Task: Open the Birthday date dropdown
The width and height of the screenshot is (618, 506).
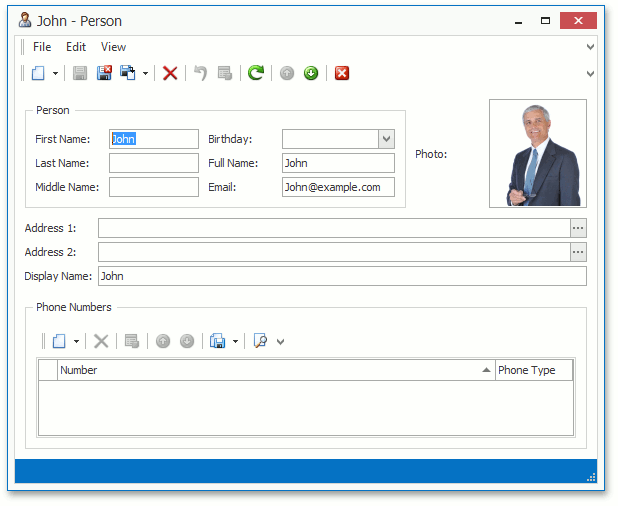Action: [386, 139]
